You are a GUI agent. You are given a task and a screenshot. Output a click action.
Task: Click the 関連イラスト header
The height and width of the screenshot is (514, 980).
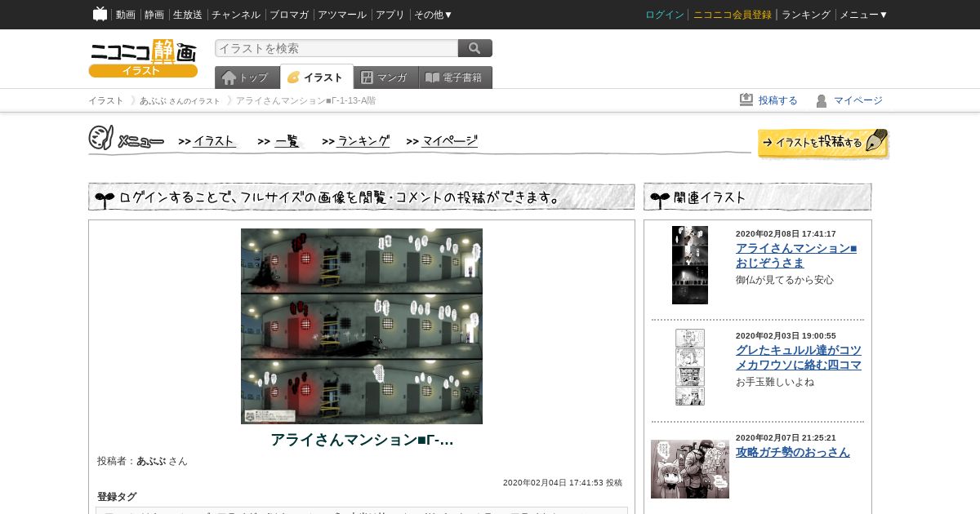(x=758, y=197)
